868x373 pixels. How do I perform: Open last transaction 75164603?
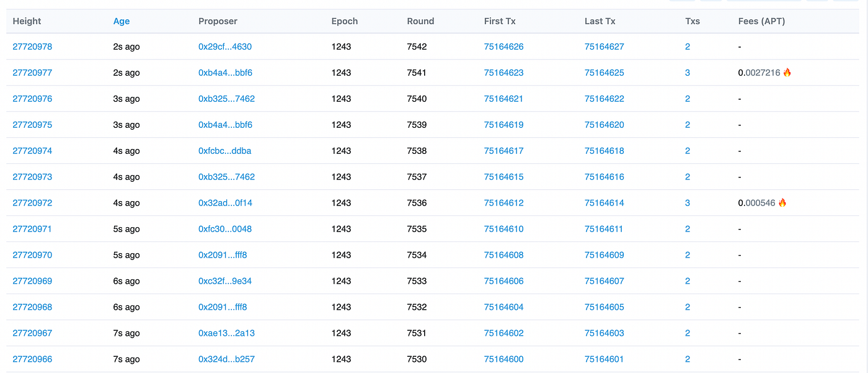(x=604, y=333)
